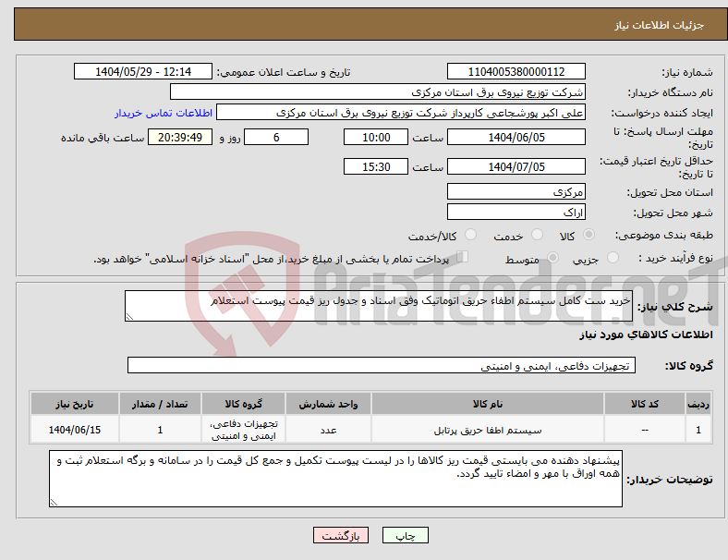Click the چاپ (print) button
The height and width of the screenshot is (560, 728).
point(405,535)
